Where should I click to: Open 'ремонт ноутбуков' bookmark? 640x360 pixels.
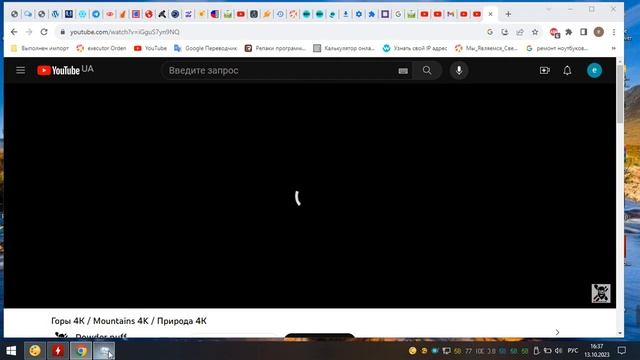click(x=558, y=48)
